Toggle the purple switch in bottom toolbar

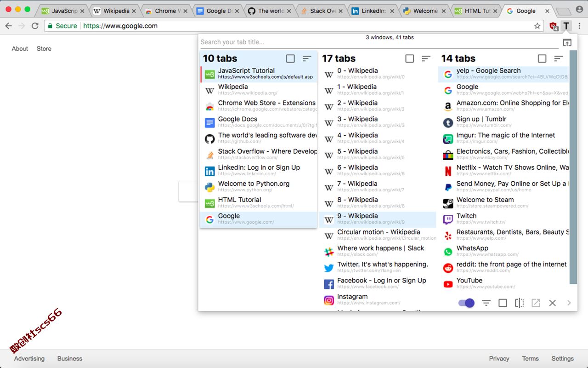pos(466,303)
